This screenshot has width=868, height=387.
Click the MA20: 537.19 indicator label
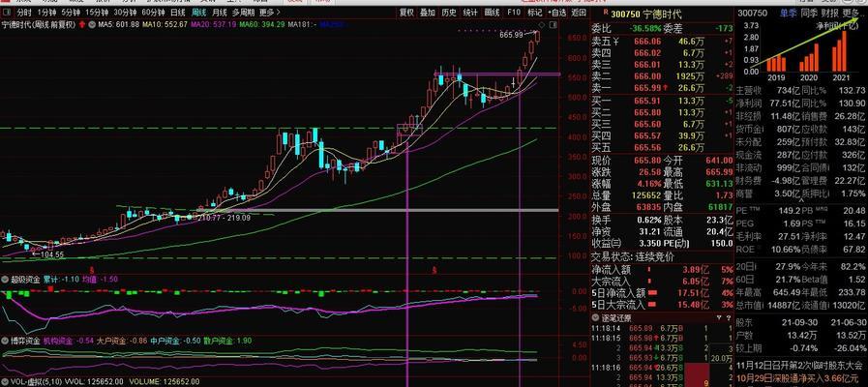coord(214,24)
